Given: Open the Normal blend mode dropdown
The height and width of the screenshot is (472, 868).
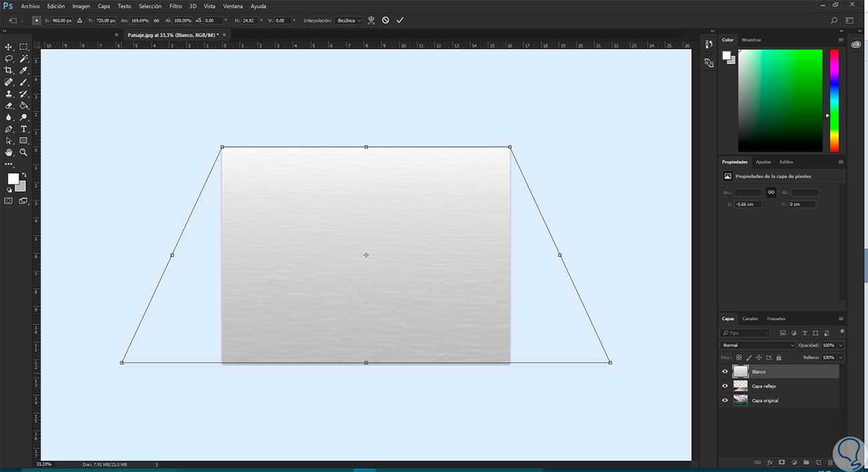Looking at the screenshot, I should (x=758, y=345).
